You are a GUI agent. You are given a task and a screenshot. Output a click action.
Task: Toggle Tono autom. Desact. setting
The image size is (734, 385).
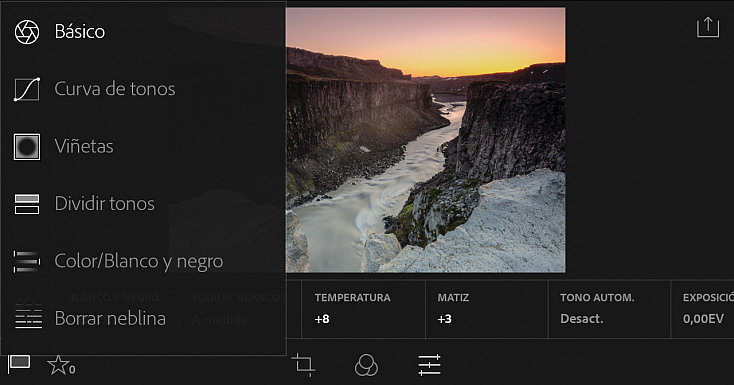[x=609, y=309]
